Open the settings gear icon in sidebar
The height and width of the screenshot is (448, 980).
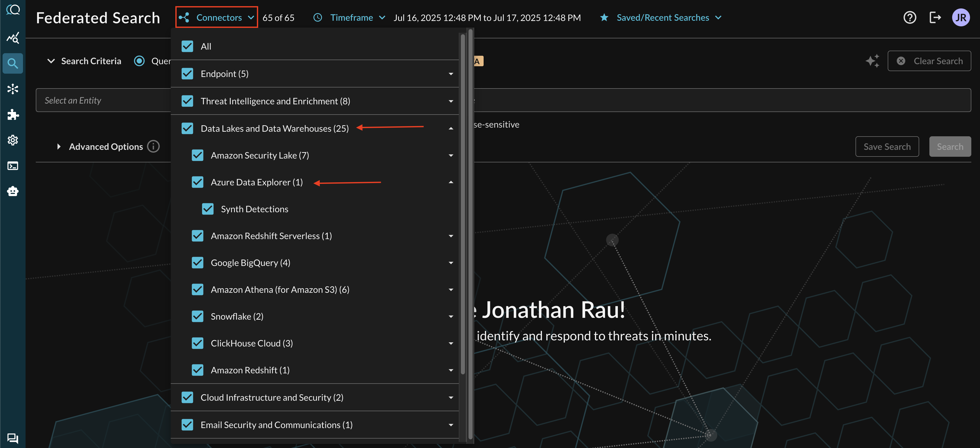point(13,140)
